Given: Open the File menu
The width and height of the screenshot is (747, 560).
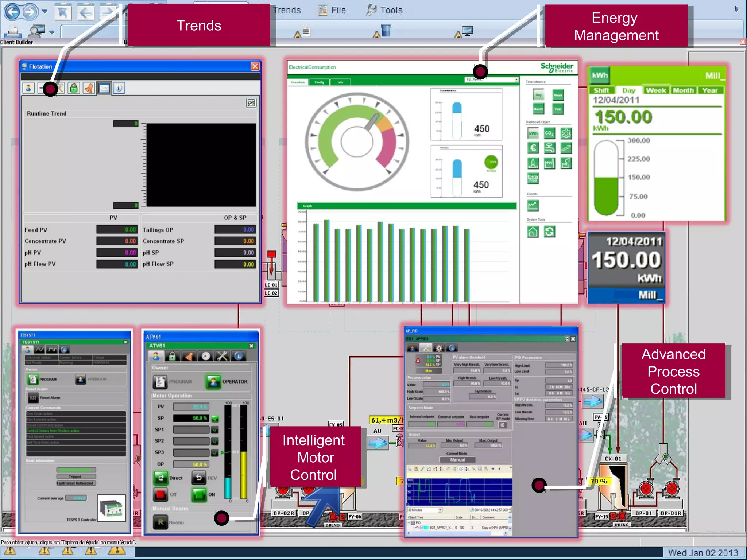Looking at the screenshot, I should click(x=333, y=10).
